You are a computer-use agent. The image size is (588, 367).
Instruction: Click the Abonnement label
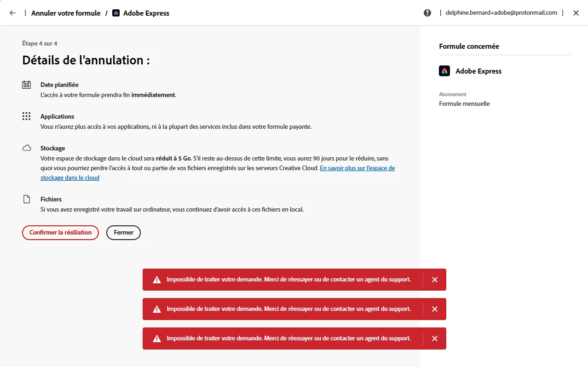point(453,94)
